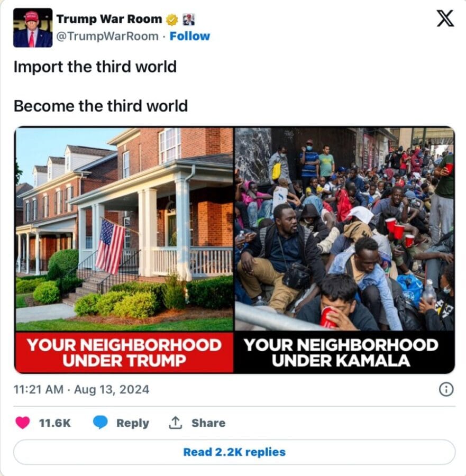The image size is (466, 476).
Task: Click the X logo icon
Action: [x=445, y=18]
